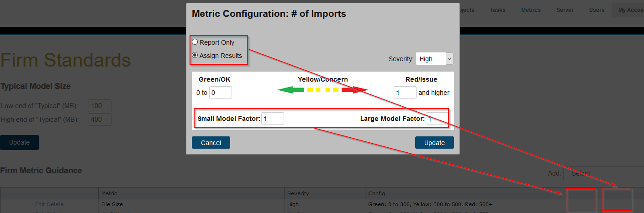644x213 pixels.
Task: Click the Large Model Factor field
Action: [x=436, y=119]
